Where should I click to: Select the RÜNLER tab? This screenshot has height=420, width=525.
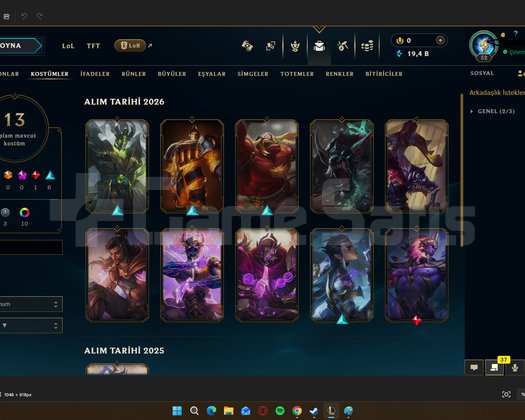pos(134,74)
